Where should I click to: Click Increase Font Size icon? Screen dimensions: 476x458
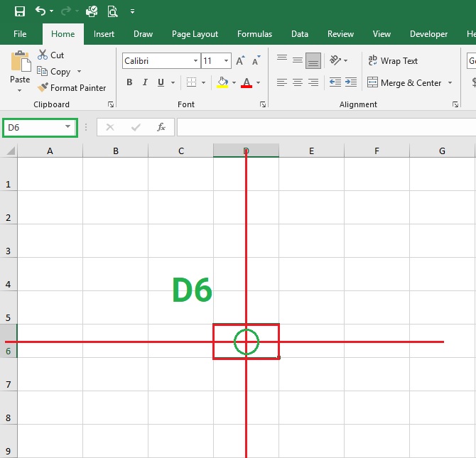(x=240, y=60)
